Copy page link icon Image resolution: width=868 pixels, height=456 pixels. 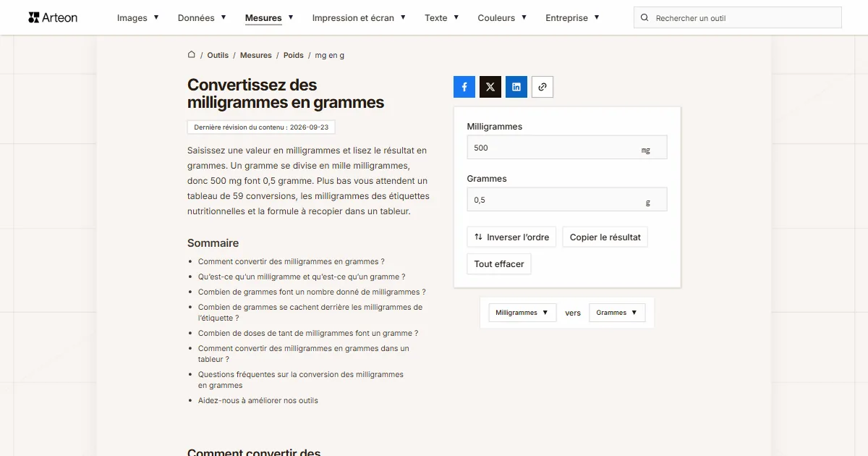[x=542, y=87]
